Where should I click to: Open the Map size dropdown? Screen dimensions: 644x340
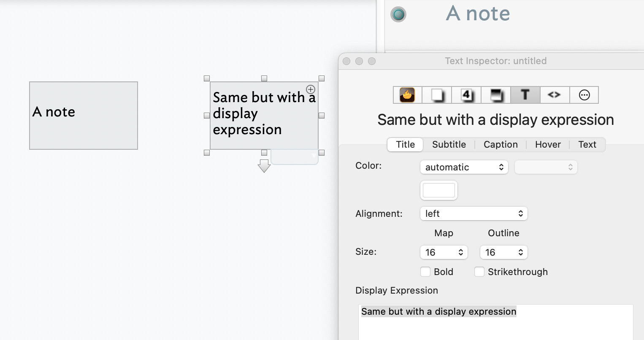(444, 252)
